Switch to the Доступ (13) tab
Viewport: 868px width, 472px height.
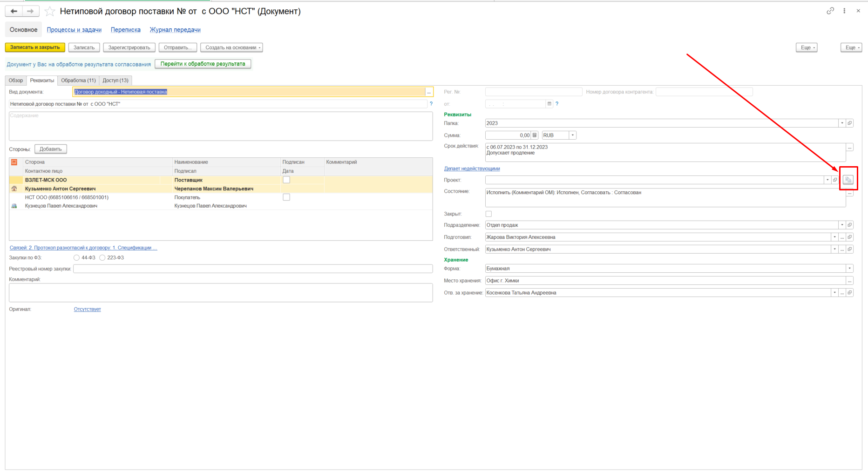[x=115, y=81]
